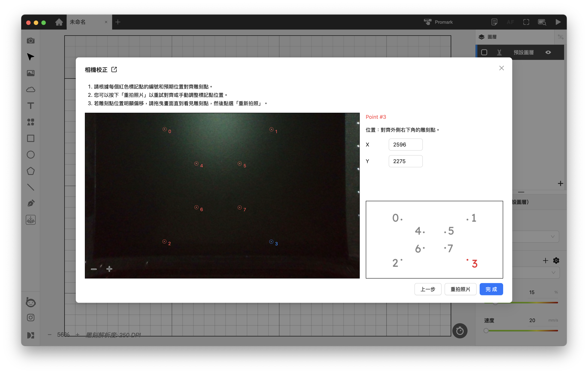The width and height of the screenshot is (588, 374).
Task: Open the design market icon at sidebar bottom
Action: (30, 335)
